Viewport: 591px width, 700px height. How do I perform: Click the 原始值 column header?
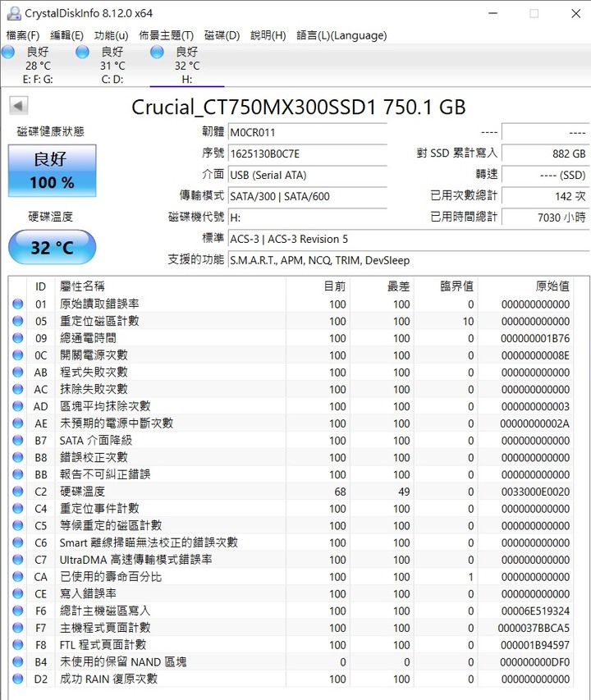coord(525,286)
